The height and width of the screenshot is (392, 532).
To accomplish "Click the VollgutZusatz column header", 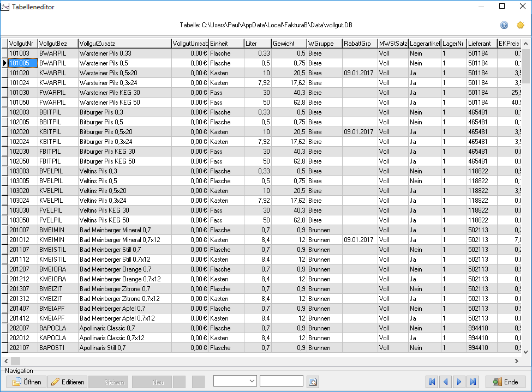I will 125,44.
